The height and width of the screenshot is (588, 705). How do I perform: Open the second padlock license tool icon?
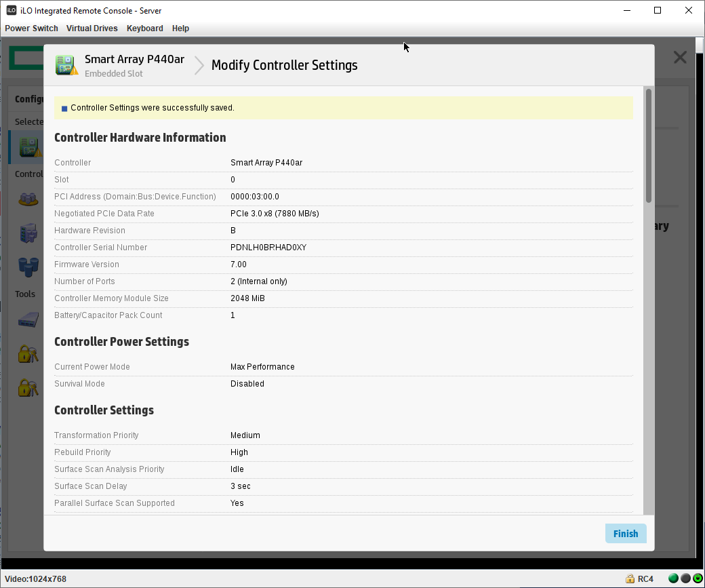28,388
